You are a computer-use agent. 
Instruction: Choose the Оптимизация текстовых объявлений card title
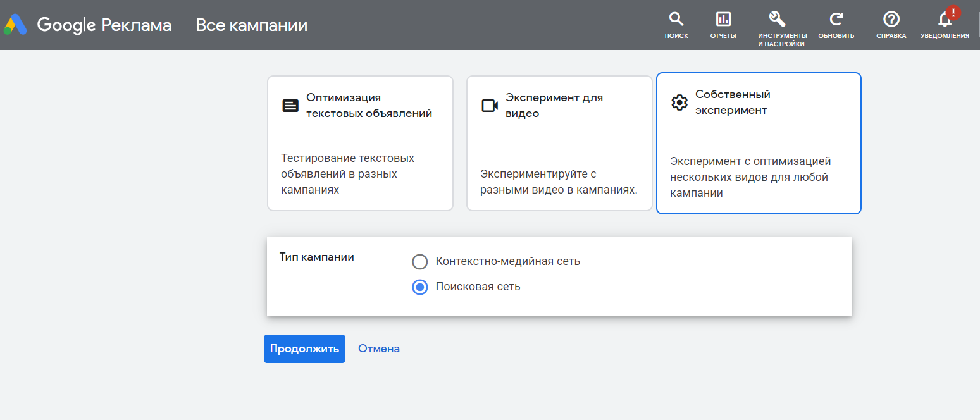[x=369, y=106]
